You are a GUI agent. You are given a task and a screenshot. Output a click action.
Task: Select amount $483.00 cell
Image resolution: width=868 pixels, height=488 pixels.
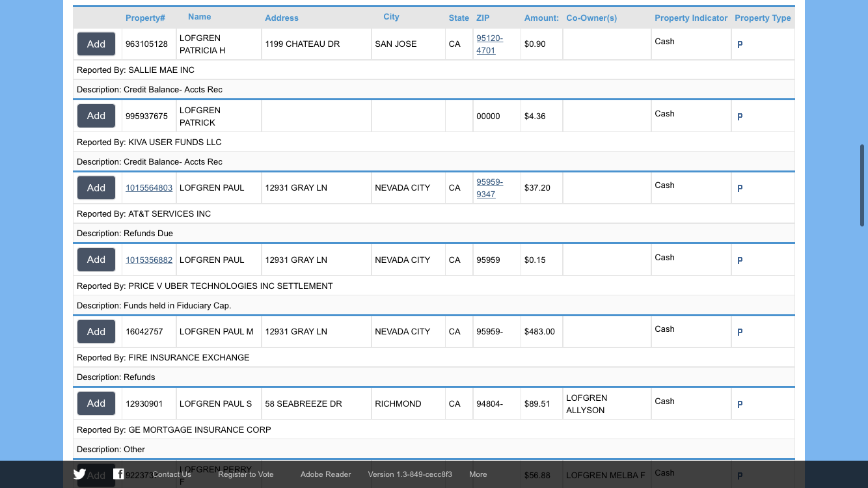pos(541,332)
